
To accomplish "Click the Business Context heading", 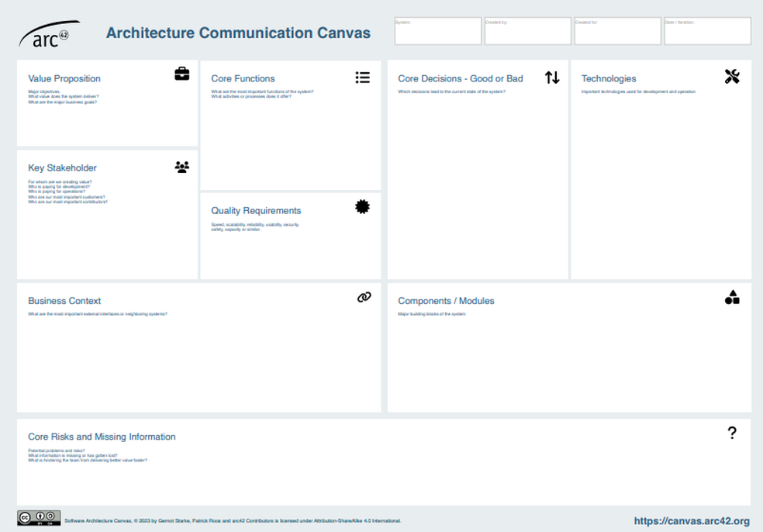I will (x=64, y=301).
